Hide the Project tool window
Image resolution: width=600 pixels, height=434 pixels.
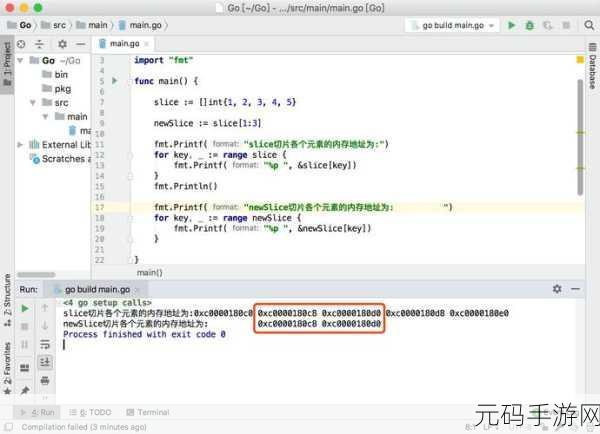pyautogui.click(x=80, y=44)
